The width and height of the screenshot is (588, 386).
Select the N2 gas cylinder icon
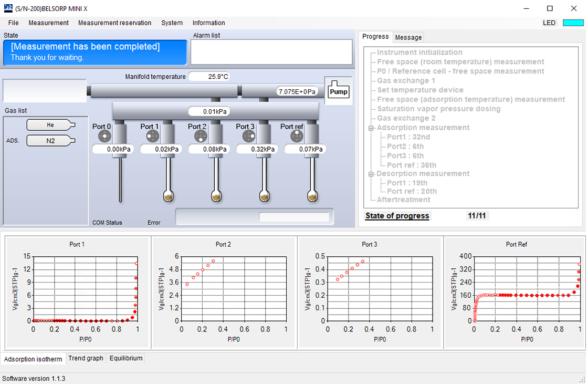click(50, 141)
